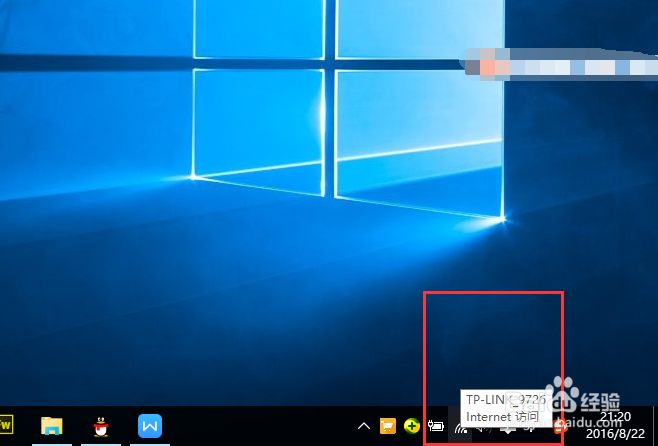Click the volume speaker tray icon
Image resolution: width=658 pixels, height=446 pixels.
tap(483, 428)
